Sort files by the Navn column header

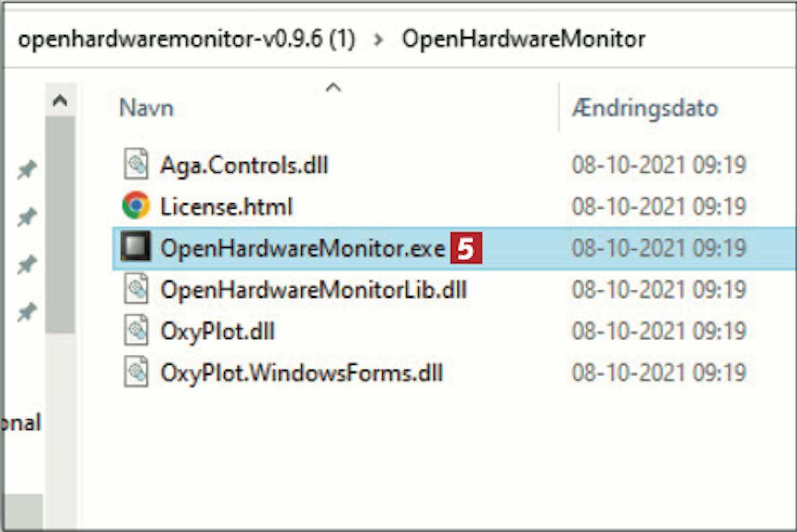[x=147, y=108]
